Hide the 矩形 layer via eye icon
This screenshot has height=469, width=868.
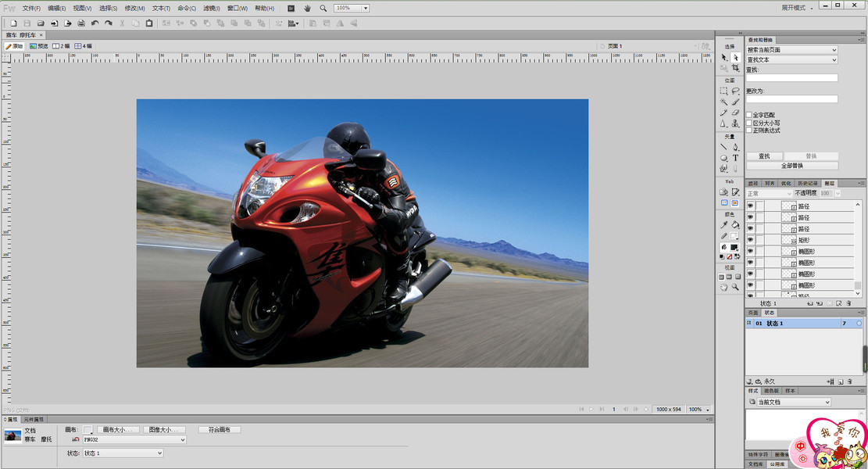point(750,240)
